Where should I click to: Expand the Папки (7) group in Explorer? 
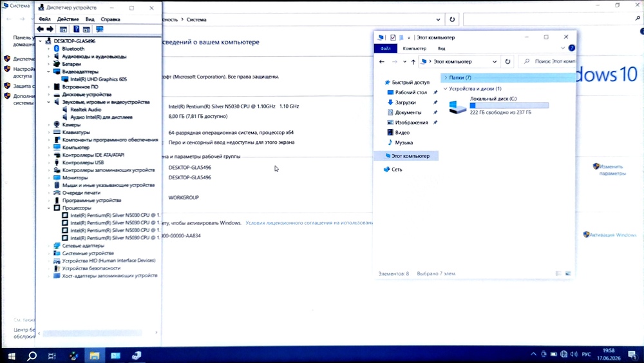tap(446, 77)
